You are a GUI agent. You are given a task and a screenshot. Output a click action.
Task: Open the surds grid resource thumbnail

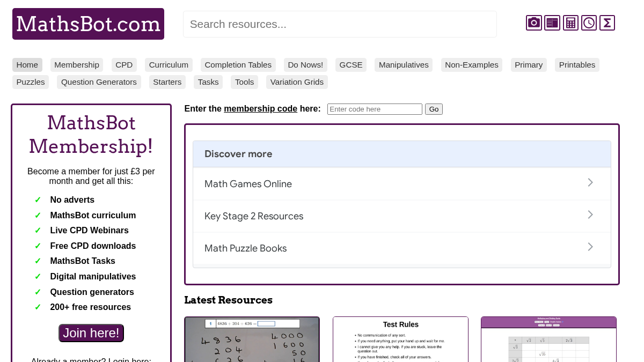(x=548, y=339)
